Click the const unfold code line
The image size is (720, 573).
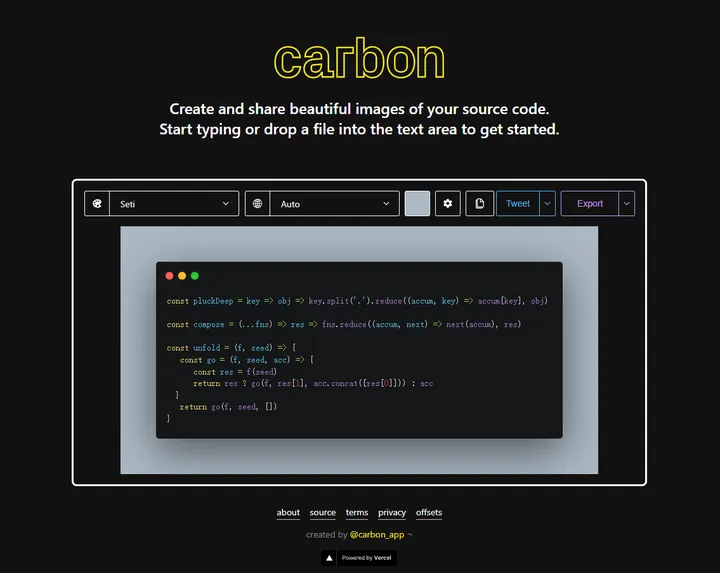point(231,348)
